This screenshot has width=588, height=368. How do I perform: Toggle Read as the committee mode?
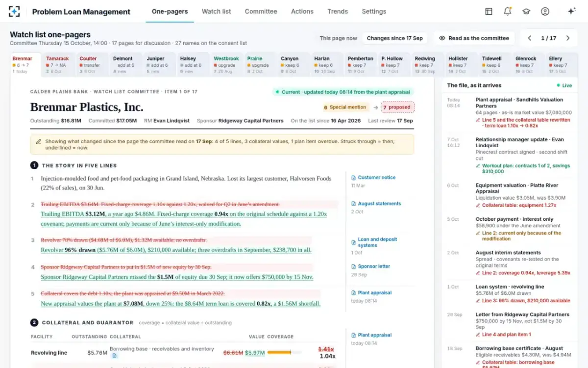point(474,38)
